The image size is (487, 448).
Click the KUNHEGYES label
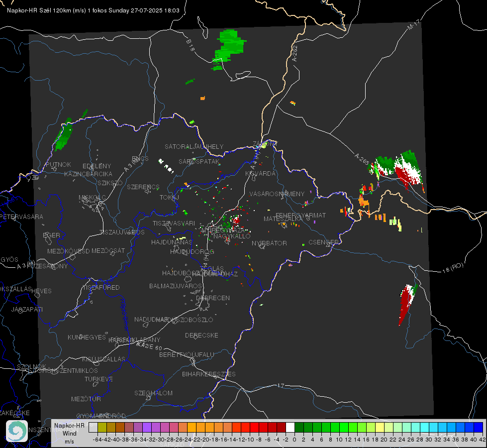click(87, 337)
